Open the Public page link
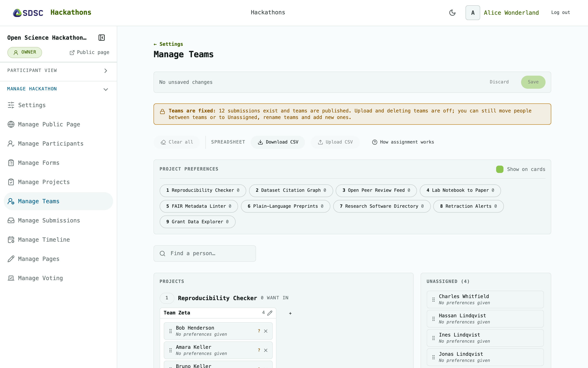This screenshot has width=588, height=368. pos(89,53)
